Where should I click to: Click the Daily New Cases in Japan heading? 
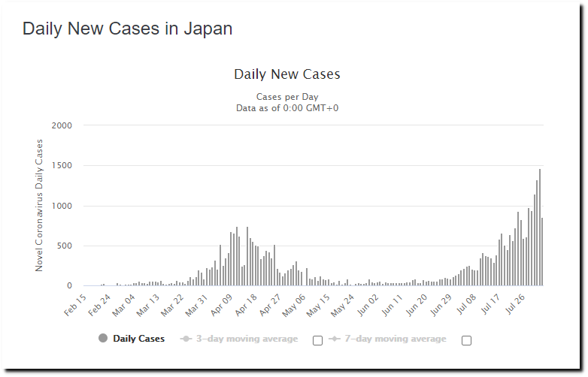[x=127, y=29]
